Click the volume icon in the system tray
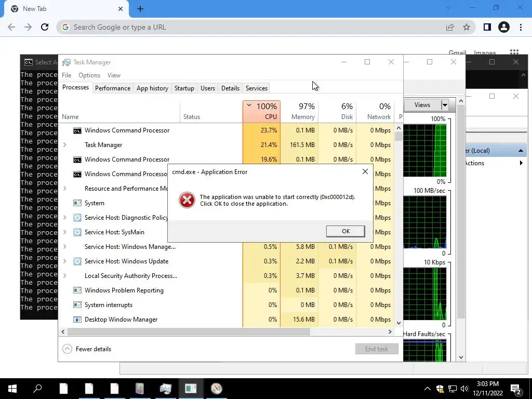This screenshot has width=532, height=399. (464, 389)
